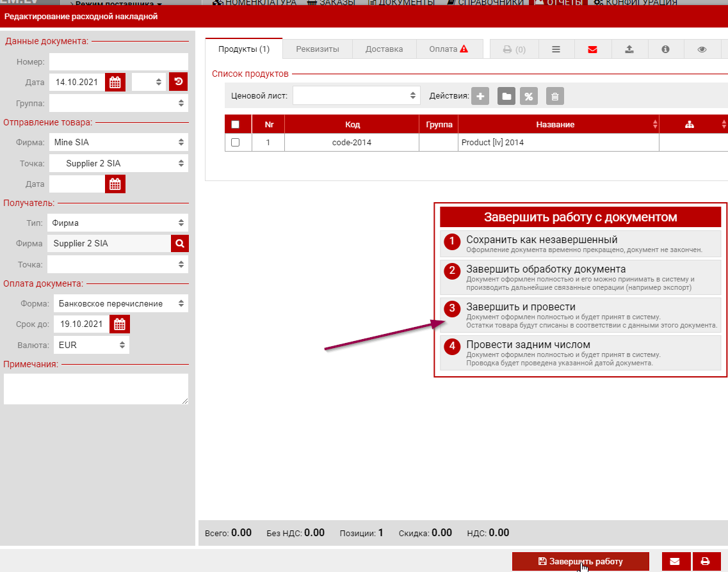Choose option 3 Завершить и провести
This screenshot has width=728, height=572.
coord(580,312)
